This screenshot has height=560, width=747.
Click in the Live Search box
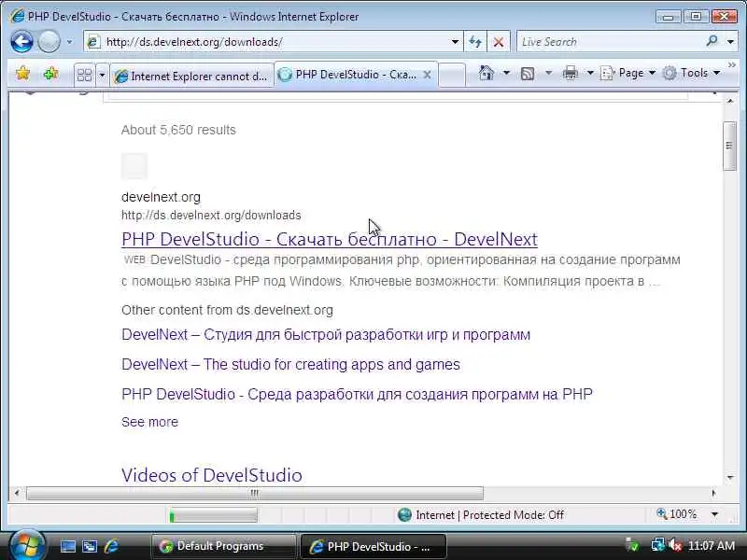(x=610, y=42)
